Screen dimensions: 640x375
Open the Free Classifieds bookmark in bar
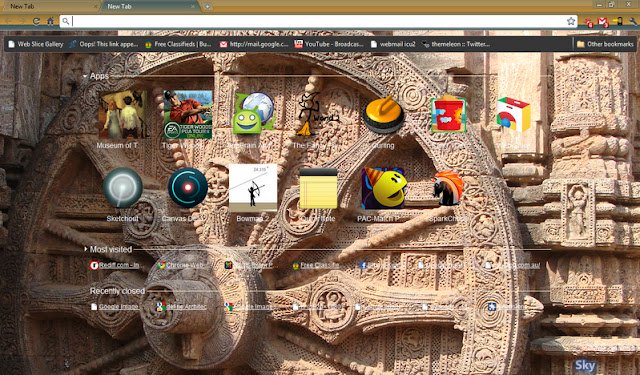178,44
